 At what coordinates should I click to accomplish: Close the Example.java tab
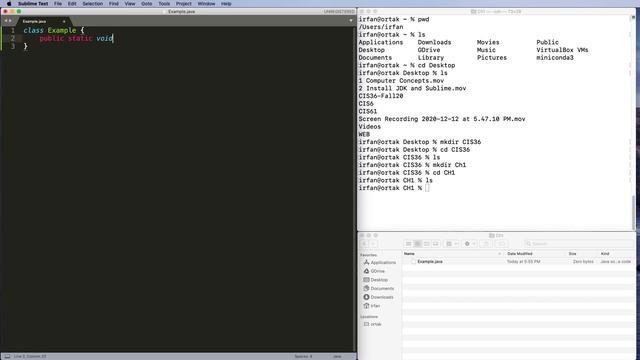click(64, 21)
